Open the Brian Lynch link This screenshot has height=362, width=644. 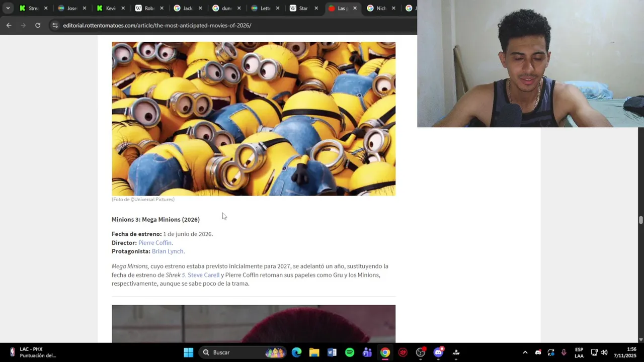(168, 251)
